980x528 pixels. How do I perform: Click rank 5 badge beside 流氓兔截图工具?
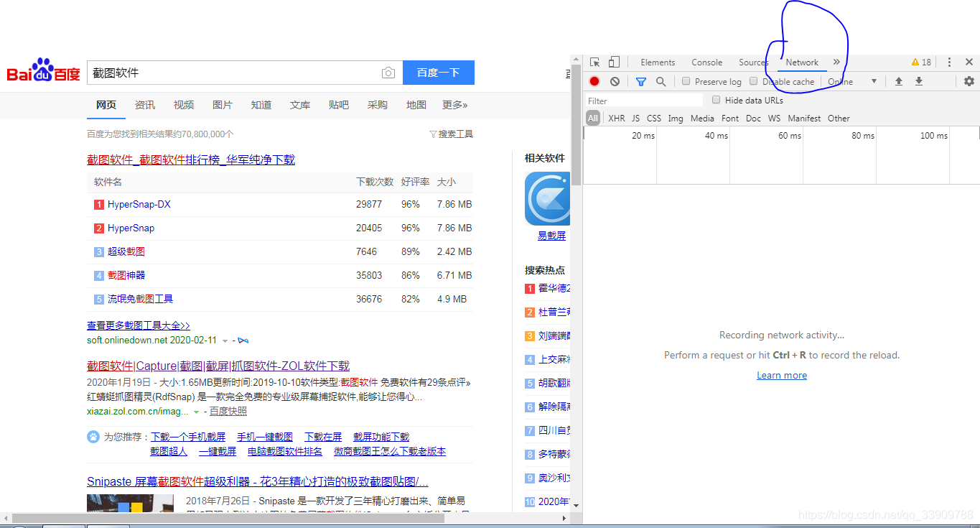coord(99,300)
